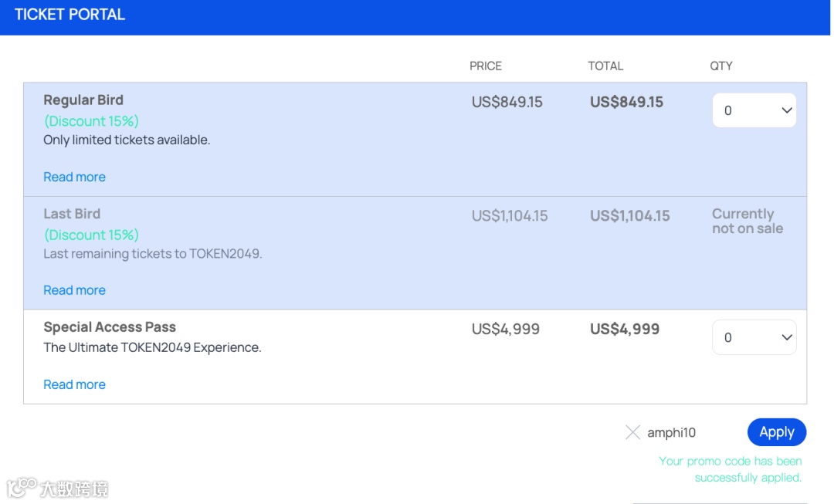Open the Special Access Pass quantity dropdown
Image resolution: width=834 pixels, height=504 pixels.
pos(754,337)
